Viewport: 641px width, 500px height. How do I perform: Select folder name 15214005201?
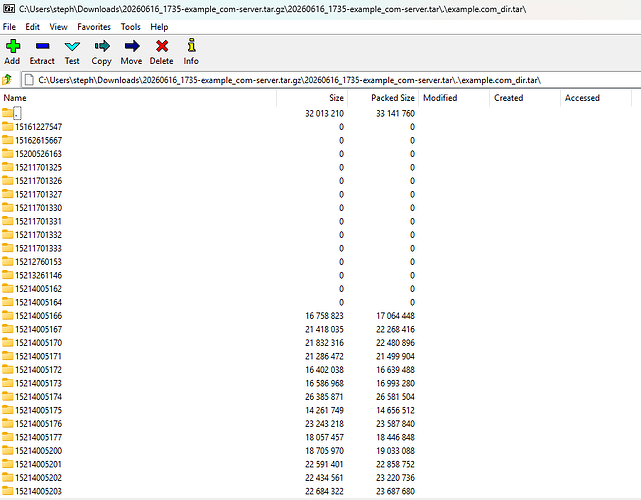[38, 464]
